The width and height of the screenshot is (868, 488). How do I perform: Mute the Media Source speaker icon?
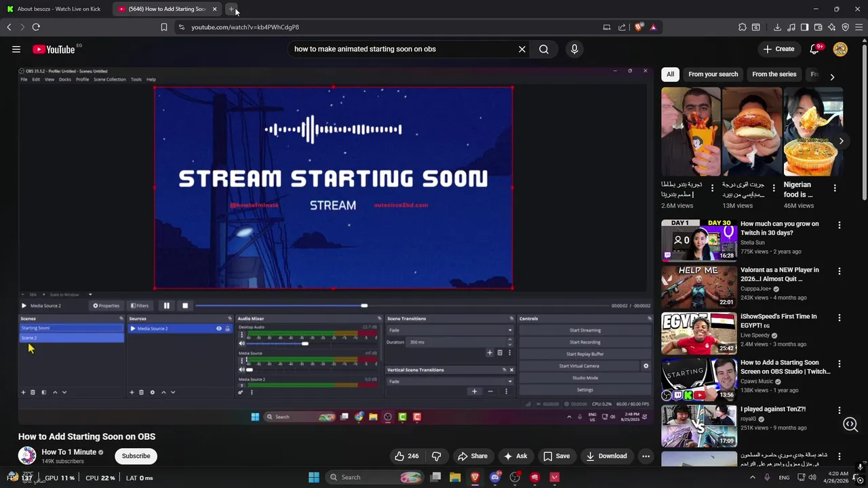[x=241, y=369]
